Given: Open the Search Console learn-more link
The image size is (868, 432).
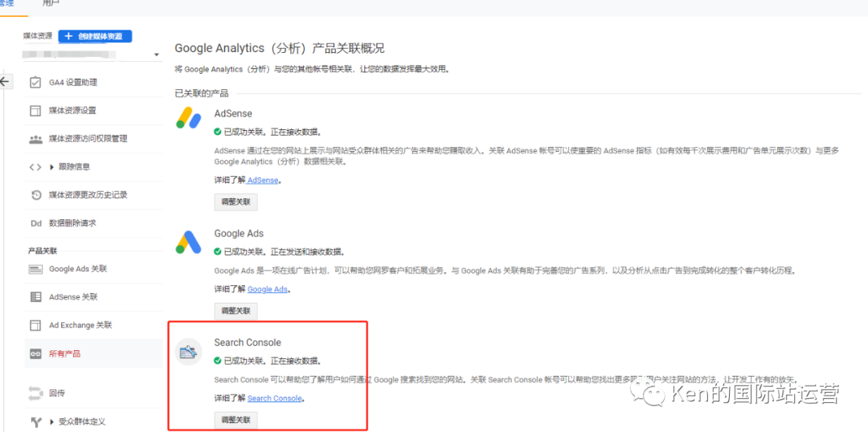Looking at the screenshot, I should pyautogui.click(x=275, y=398).
